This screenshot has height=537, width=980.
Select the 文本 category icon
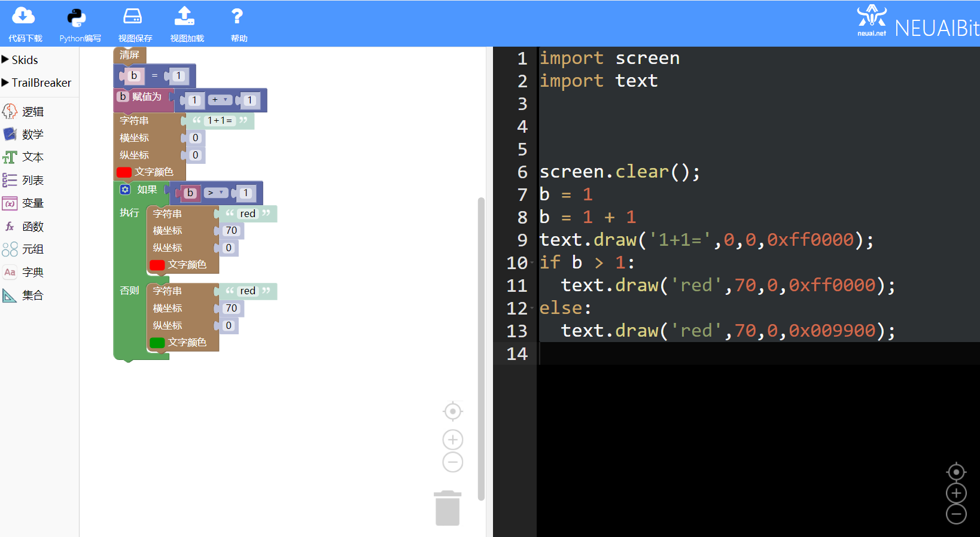coord(10,157)
